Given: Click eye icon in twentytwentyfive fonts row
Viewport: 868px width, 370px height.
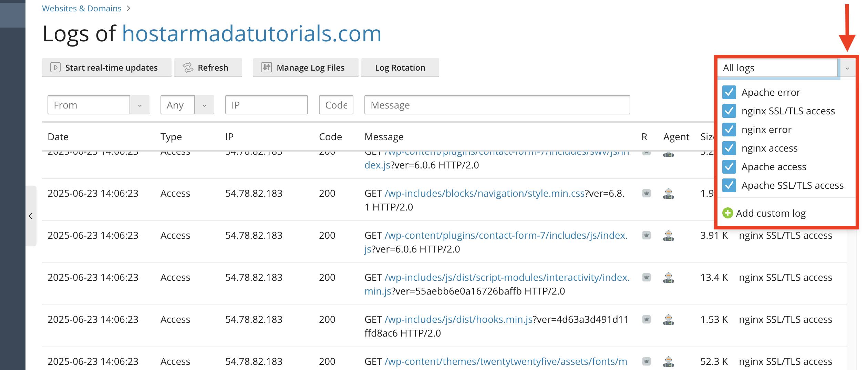Looking at the screenshot, I should pyautogui.click(x=647, y=361).
